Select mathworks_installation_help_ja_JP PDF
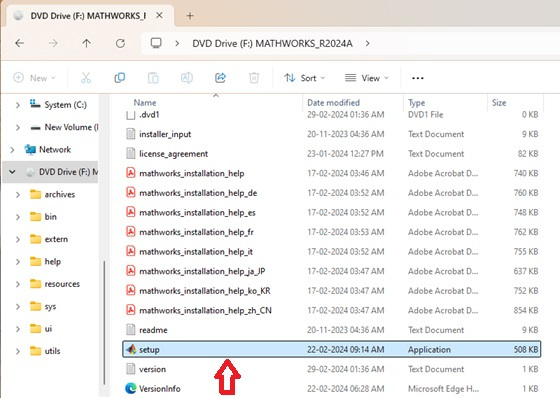This screenshot has width=560, height=398. tap(331, 272)
